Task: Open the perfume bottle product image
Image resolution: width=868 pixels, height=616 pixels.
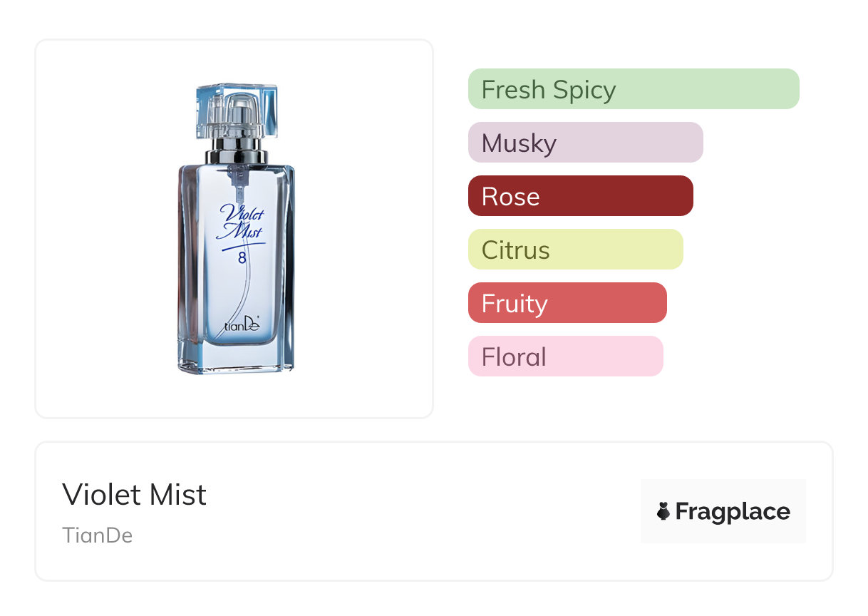Action: click(x=234, y=228)
